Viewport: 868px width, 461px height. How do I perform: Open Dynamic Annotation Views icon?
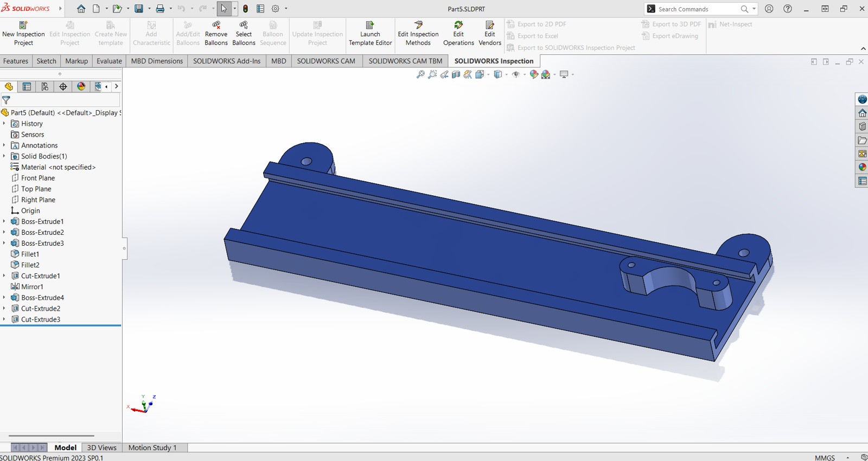click(468, 74)
